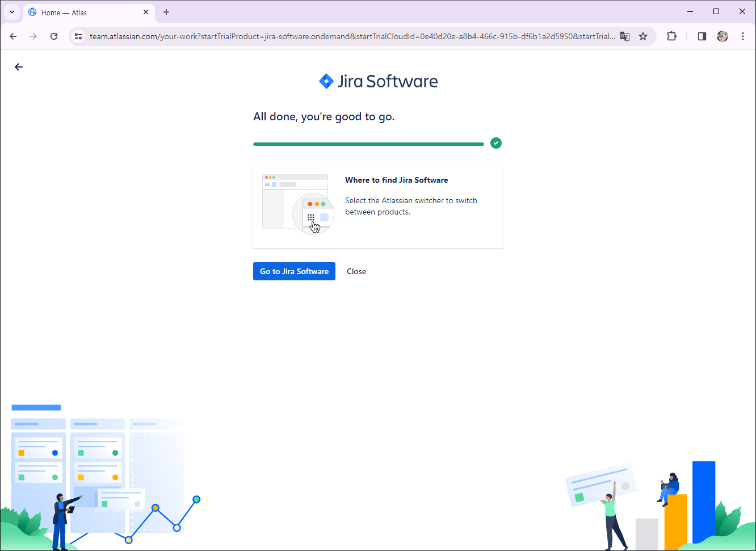This screenshot has height=551, width=756.
Task: Open the Chrome extensions puzzle icon
Action: click(x=672, y=36)
